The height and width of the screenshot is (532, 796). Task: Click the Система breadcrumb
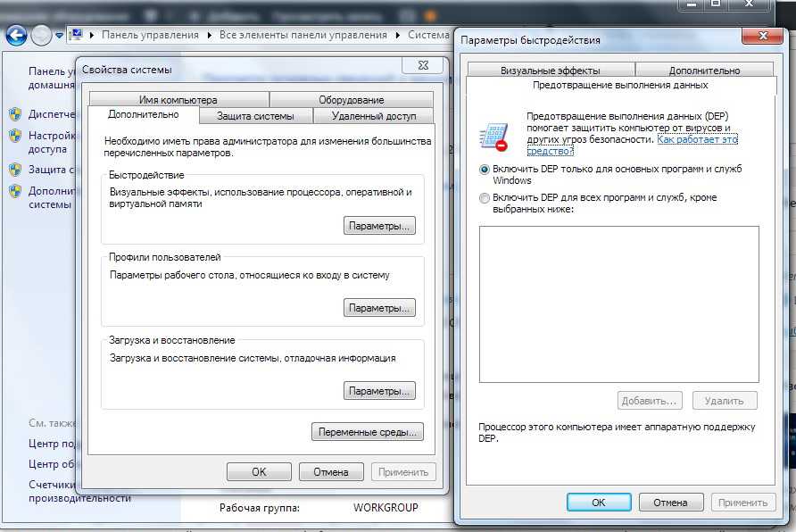tap(428, 35)
